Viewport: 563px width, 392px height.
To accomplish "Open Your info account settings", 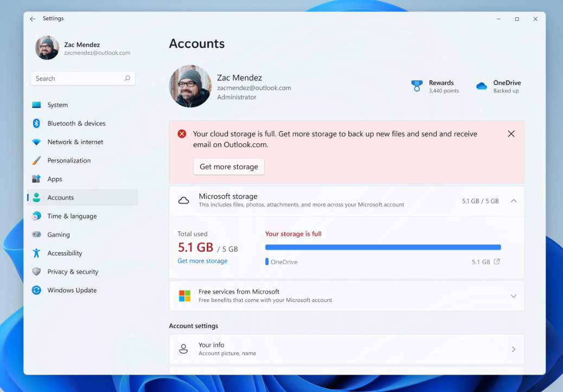I will click(x=347, y=349).
